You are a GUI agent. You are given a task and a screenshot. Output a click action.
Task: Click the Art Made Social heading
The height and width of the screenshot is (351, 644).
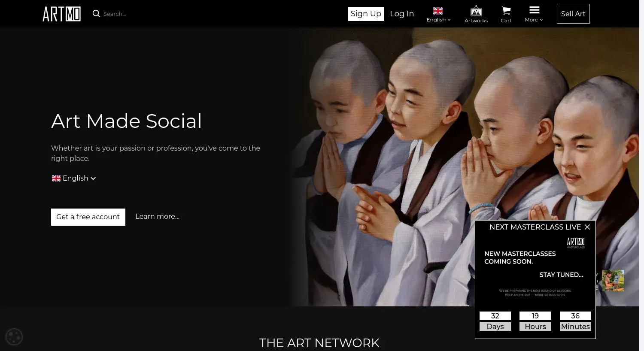127,121
